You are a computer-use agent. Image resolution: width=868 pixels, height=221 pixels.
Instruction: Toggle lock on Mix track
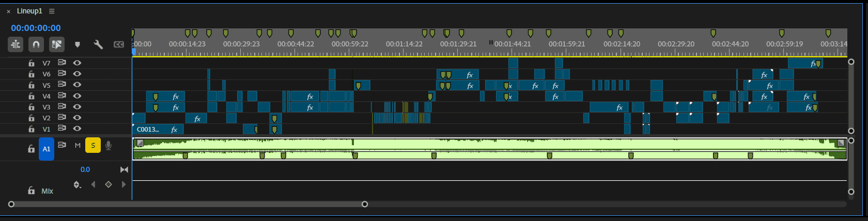click(x=32, y=191)
